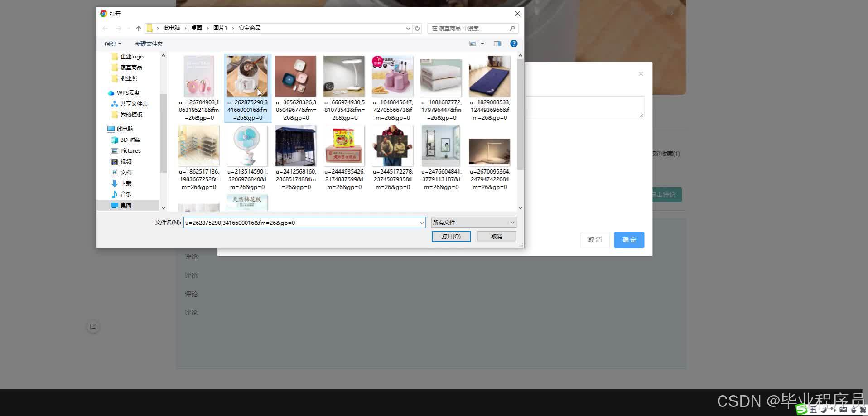Select 图片1 in address breadcrumb
The image size is (868, 416).
click(220, 28)
